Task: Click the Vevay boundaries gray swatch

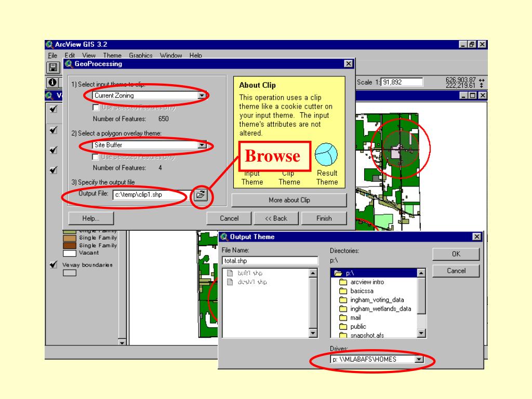Action: (x=70, y=273)
